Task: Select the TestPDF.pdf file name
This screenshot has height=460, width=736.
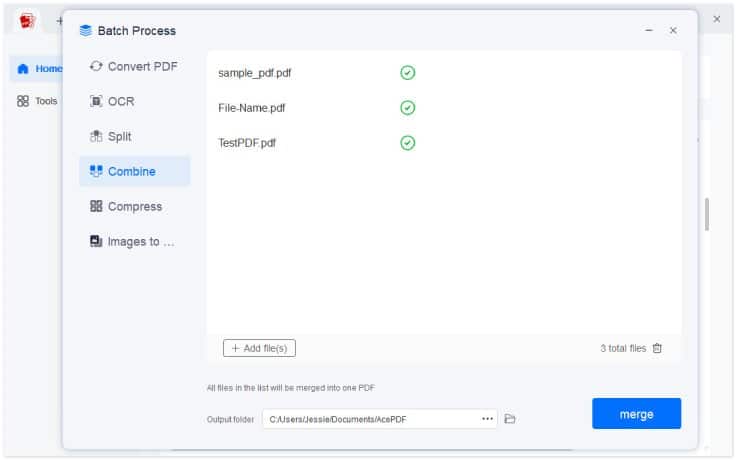Action: tap(247, 143)
